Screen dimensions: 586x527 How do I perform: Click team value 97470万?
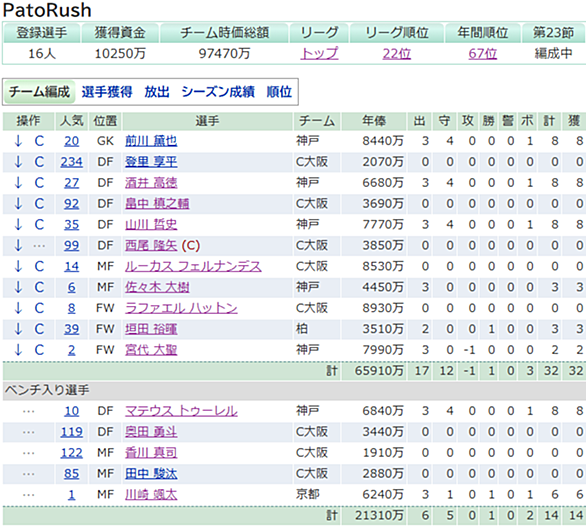tap(224, 54)
